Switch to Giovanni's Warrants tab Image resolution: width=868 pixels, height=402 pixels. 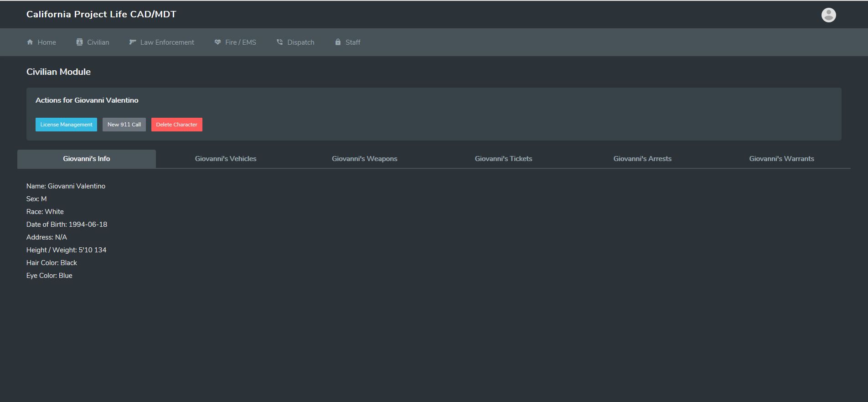tap(781, 159)
